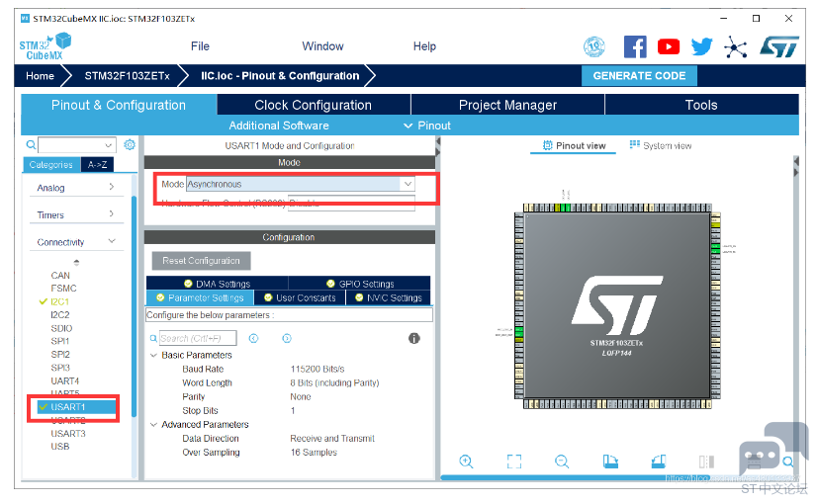
Task: Click the Baud Rate value 115200 Bits/s
Action: click(x=318, y=370)
